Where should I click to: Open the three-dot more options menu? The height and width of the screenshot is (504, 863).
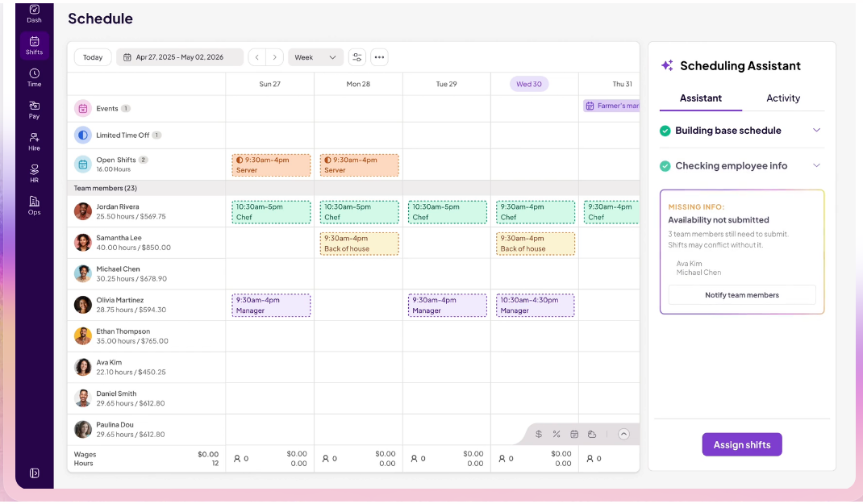(379, 57)
